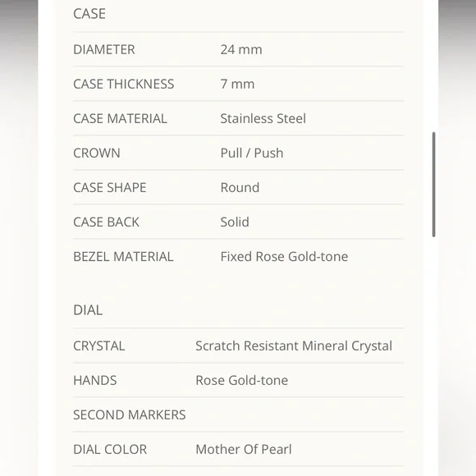Click the CASE section heading
Screen dimensions: 476x476
pyautogui.click(x=89, y=14)
